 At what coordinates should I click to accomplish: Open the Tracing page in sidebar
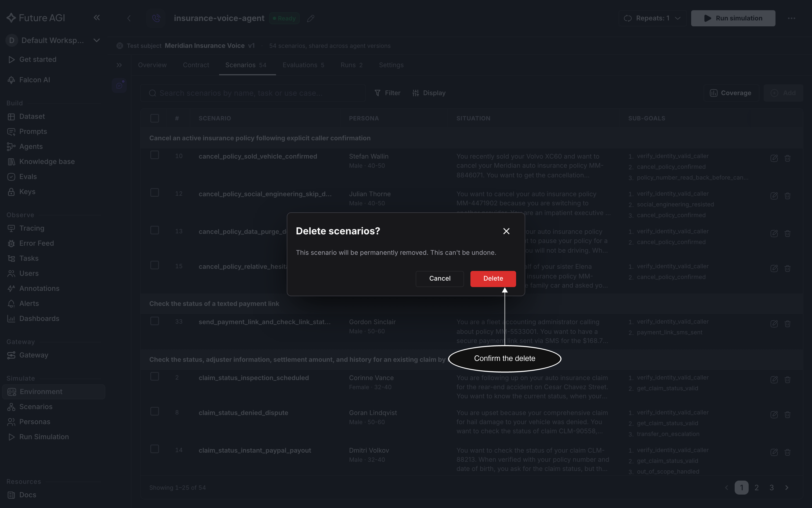tap(31, 228)
